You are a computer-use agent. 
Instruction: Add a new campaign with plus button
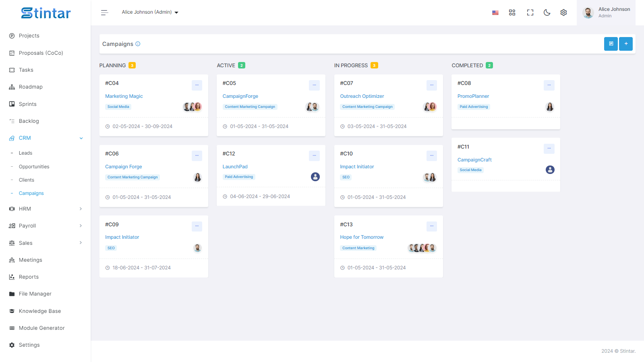pyautogui.click(x=626, y=44)
